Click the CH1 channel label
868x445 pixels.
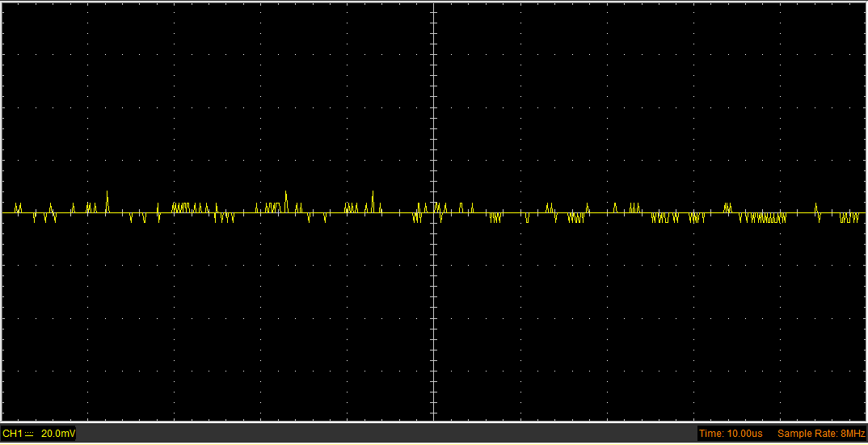point(12,434)
